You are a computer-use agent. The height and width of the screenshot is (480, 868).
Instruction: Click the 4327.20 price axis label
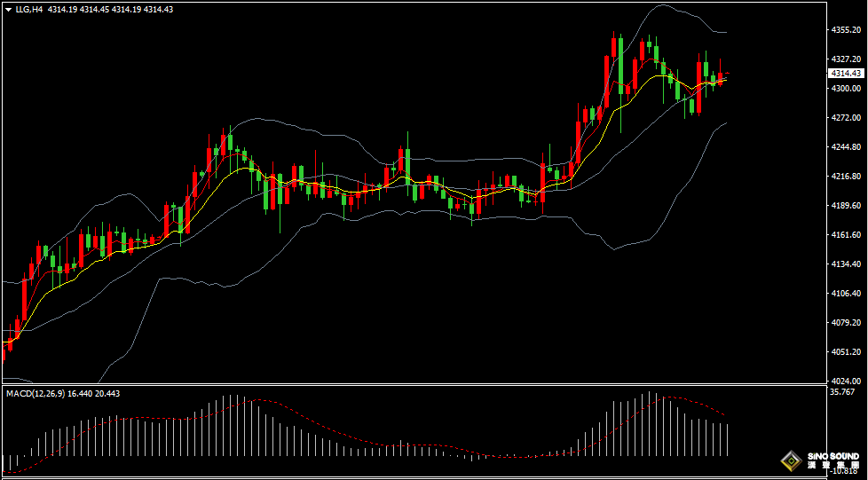pos(845,59)
